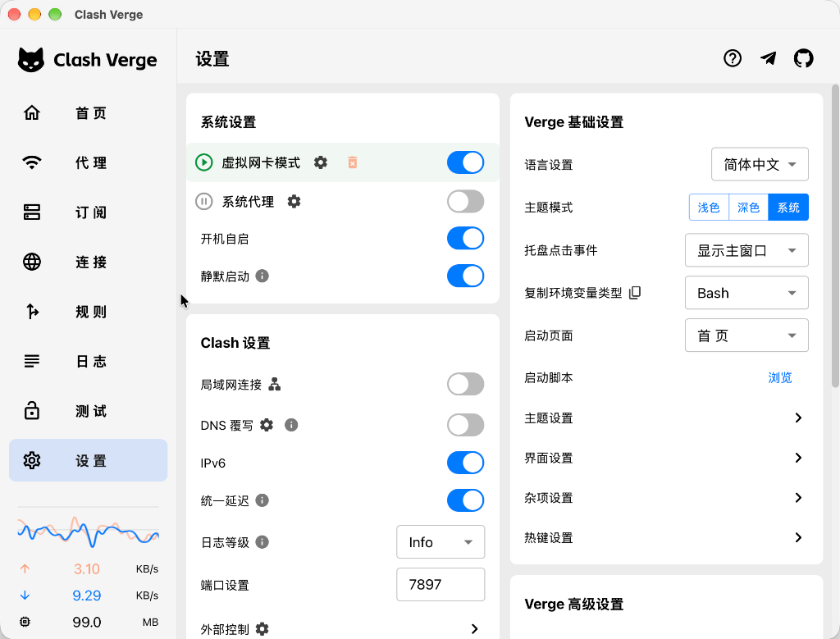Open the Bash environment variable type dropdown
Image resolution: width=840 pixels, height=639 pixels.
coord(746,293)
